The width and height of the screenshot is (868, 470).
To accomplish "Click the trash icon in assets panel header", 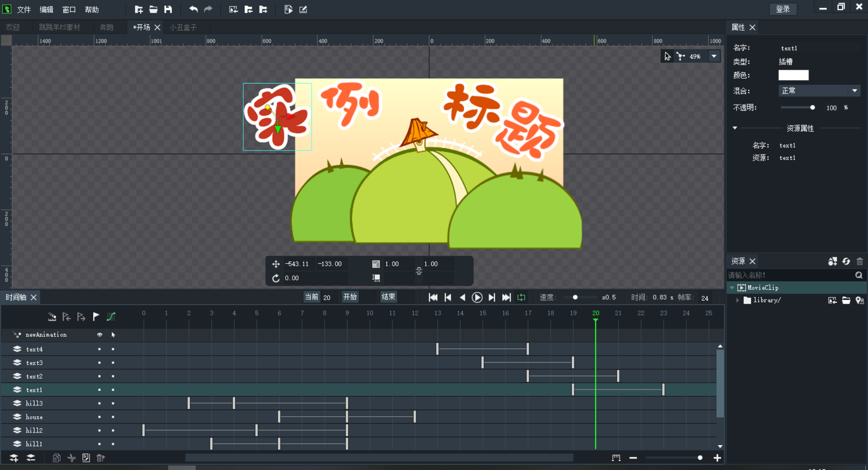I will point(860,261).
